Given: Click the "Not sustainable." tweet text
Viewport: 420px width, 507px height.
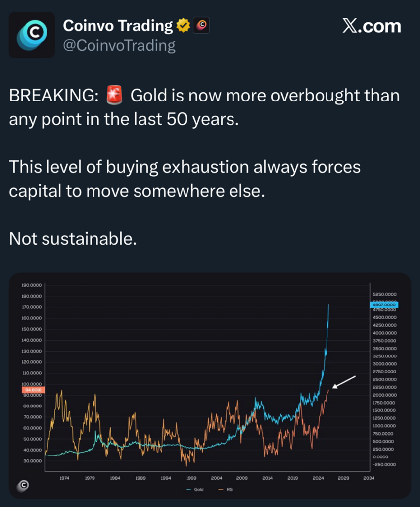Looking at the screenshot, I should [x=72, y=239].
